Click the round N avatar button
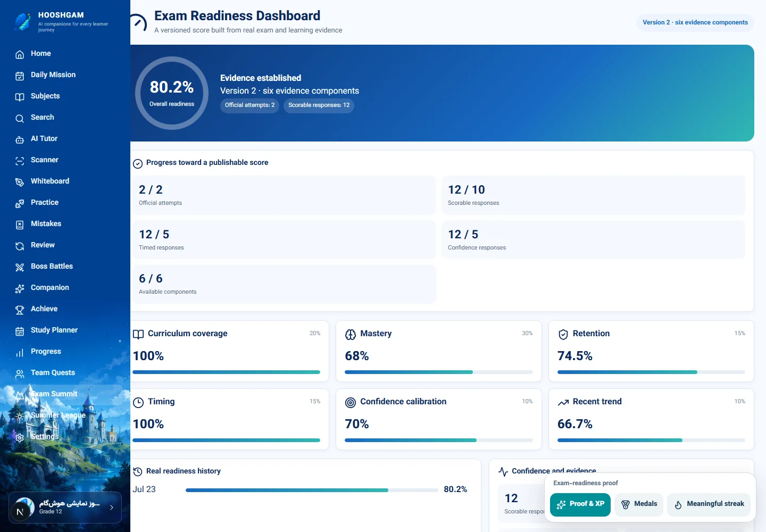Image resolution: width=766 pixels, height=532 pixels. click(20, 512)
